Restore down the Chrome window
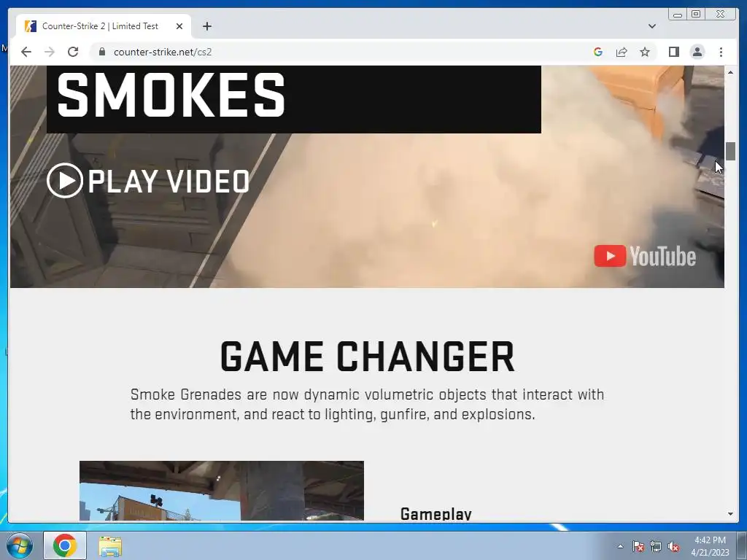 coord(695,15)
